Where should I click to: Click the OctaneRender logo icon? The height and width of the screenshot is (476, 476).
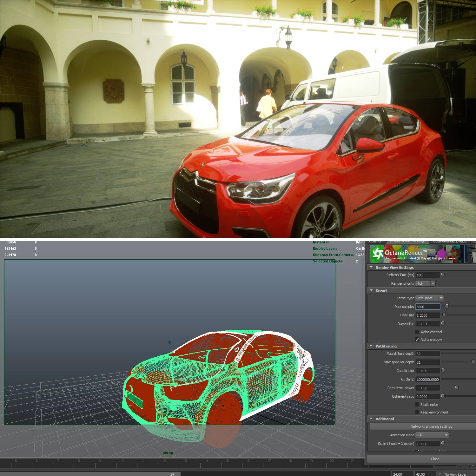[x=377, y=254]
